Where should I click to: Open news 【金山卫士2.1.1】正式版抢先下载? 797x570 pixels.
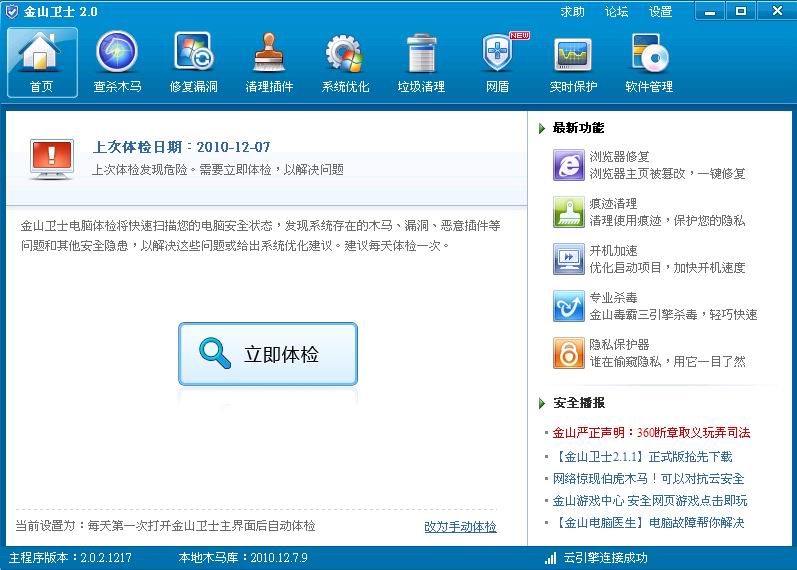642,457
